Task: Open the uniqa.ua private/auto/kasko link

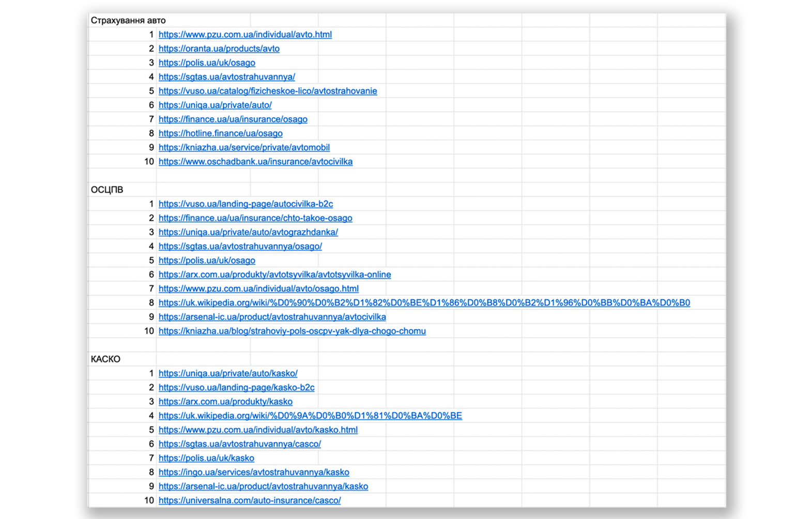Action: 228,373
